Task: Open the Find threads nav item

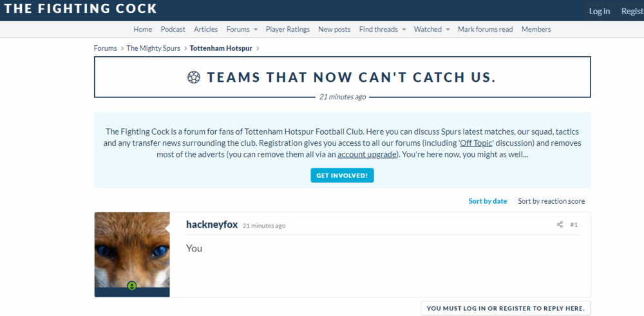Action: pos(378,29)
